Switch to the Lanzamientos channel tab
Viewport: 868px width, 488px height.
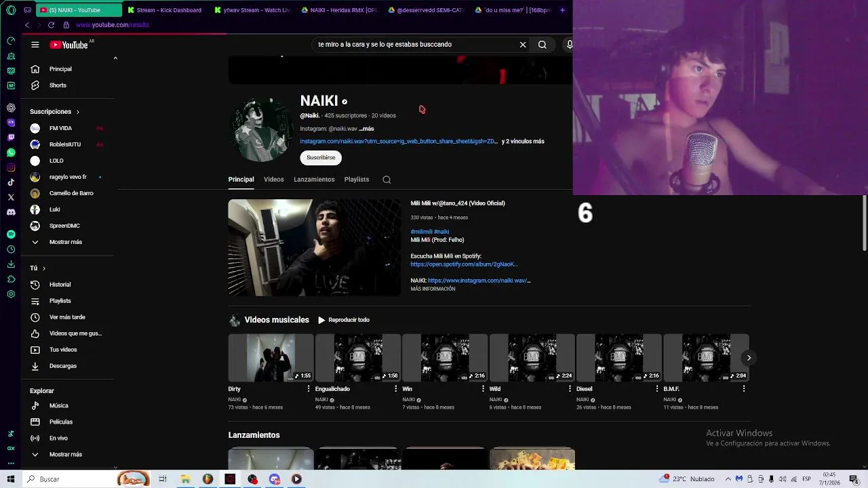tap(314, 180)
